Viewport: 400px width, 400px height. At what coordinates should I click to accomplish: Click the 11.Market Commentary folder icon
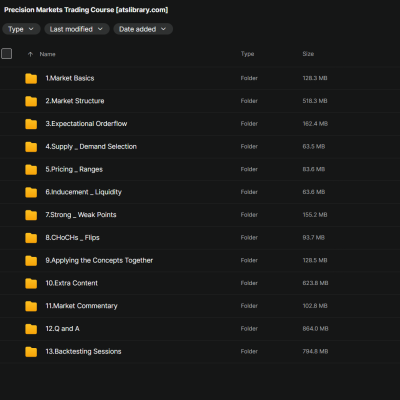tap(31, 306)
